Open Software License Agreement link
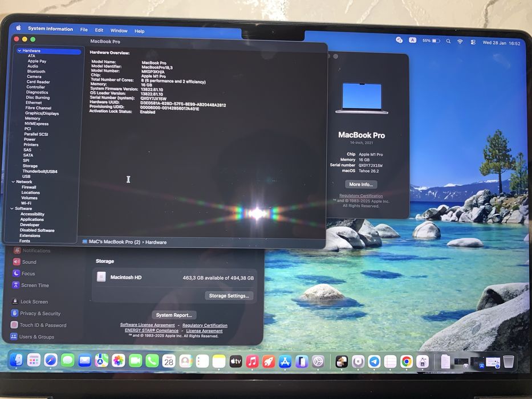The width and height of the screenshot is (532, 399). pyautogui.click(x=147, y=325)
